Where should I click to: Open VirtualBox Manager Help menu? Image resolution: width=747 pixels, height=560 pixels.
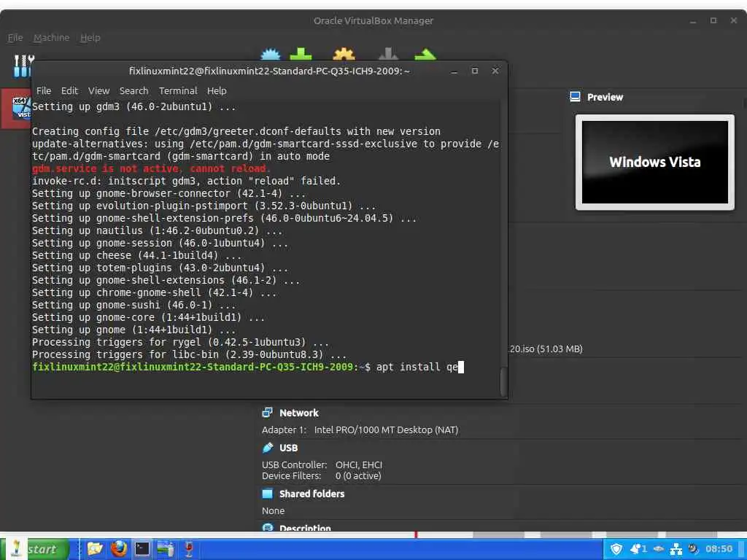[90, 38]
